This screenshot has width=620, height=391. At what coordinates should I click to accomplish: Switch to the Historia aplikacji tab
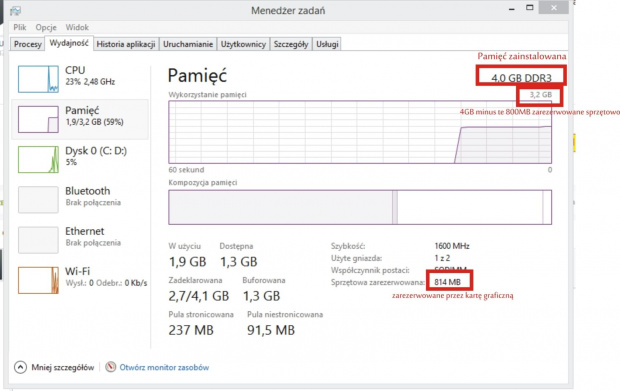coord(126,44)
